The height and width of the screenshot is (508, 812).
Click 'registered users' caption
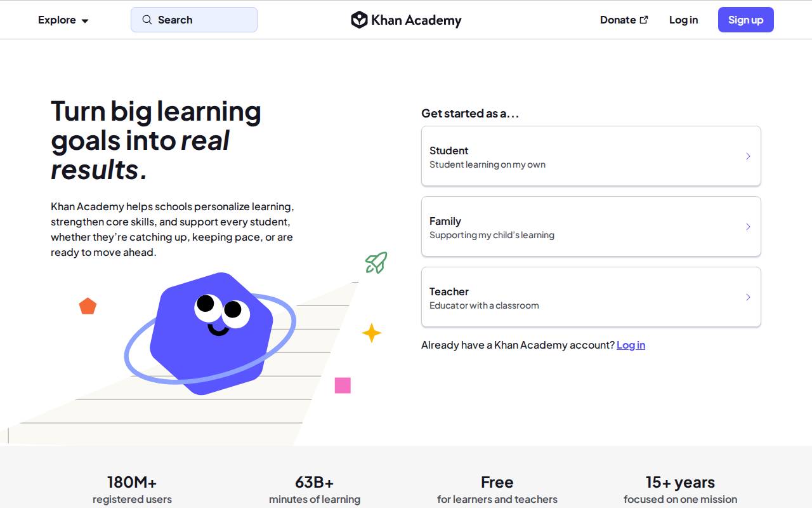click(x=132, y=499)
